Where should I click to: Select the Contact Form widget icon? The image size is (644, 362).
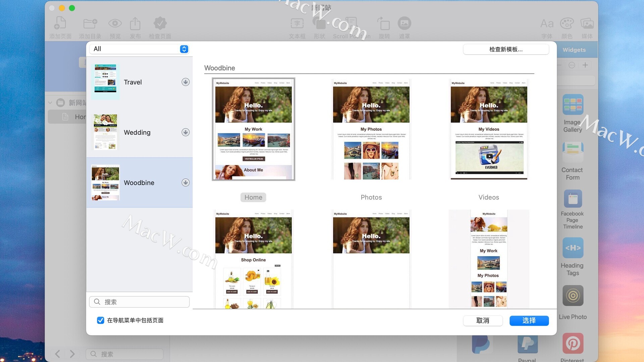[x=573, y=153]
